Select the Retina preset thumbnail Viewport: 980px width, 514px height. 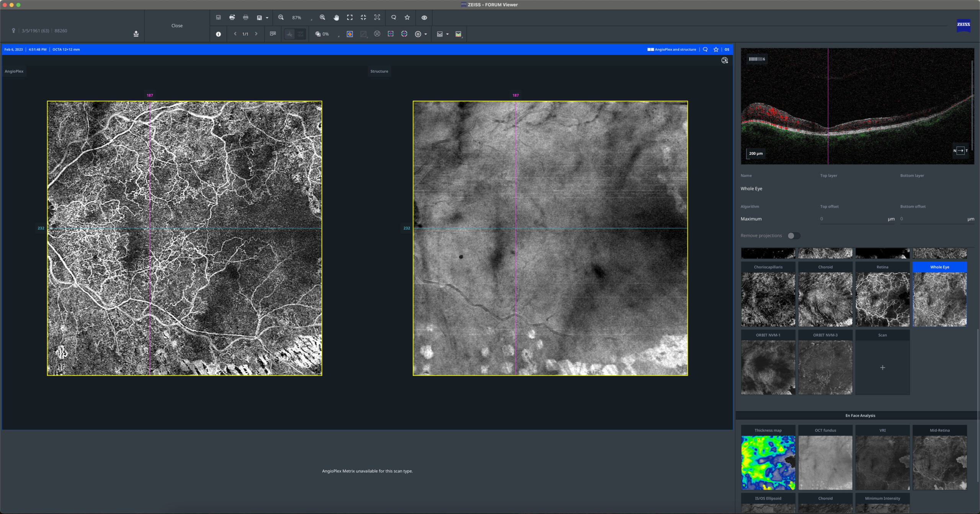tap(882, 294)
